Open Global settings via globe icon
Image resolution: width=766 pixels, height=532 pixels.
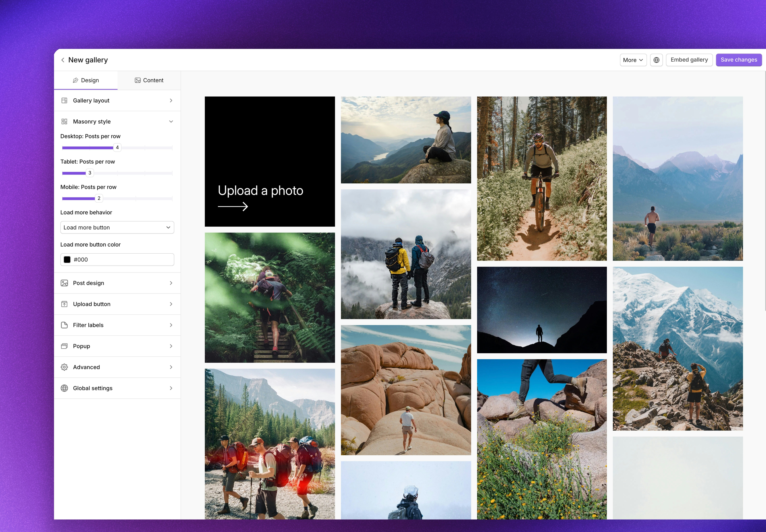point(64,388)
